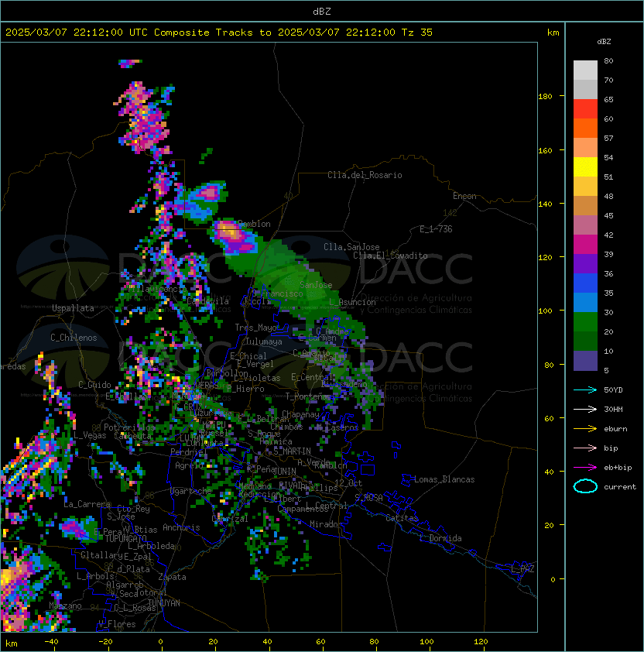This screenshot has width=644, height=652.
Task: Click the cyan 50YD arrow in legend
Action: (585, 390)
